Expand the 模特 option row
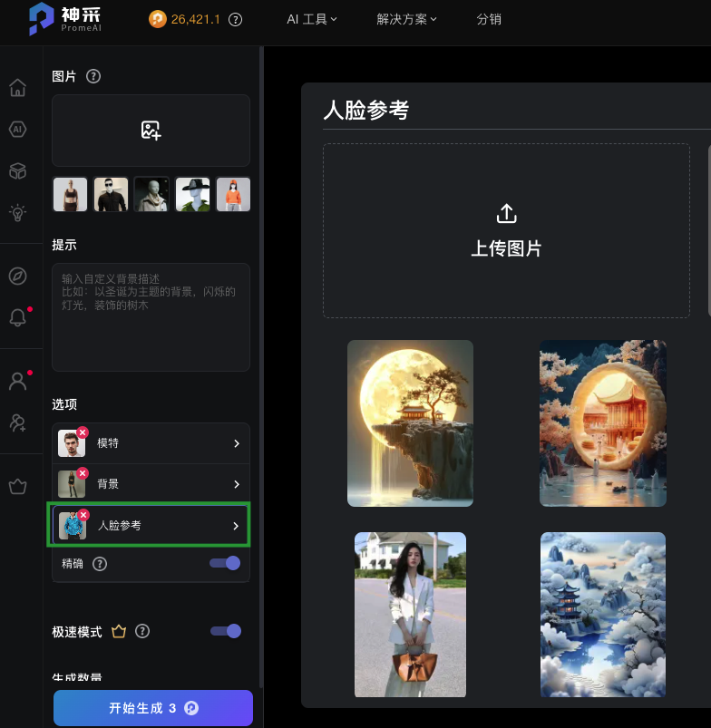 [151, 443]
